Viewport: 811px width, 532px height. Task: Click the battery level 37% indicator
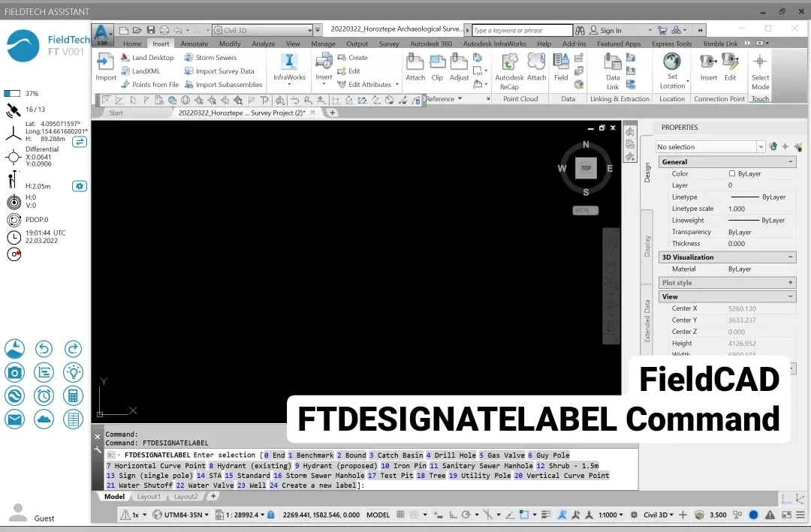21,94
